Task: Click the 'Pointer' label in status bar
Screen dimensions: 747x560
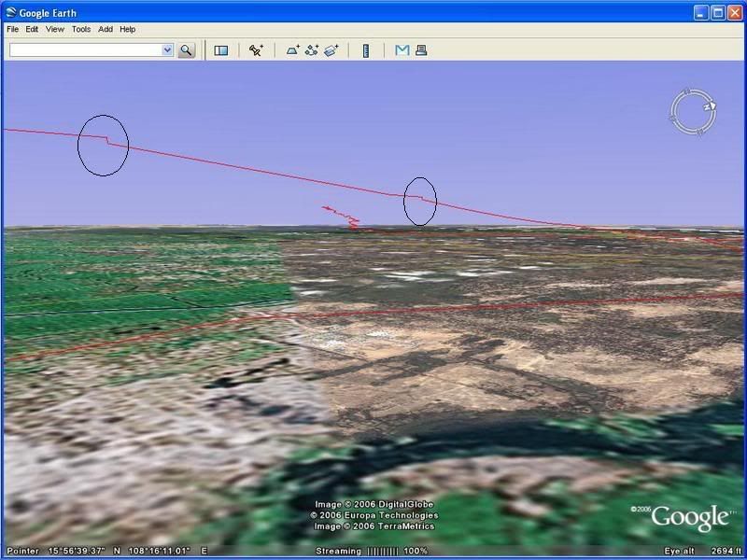Action: pyautogui.click(x=22, y=551)
